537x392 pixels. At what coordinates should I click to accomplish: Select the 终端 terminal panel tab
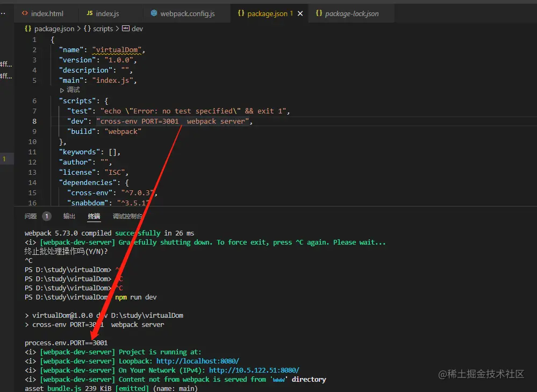(x=94, y=216)
